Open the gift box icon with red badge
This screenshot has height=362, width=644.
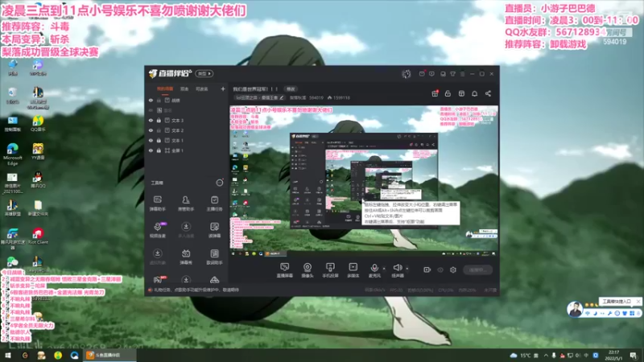tap(435, 93)
